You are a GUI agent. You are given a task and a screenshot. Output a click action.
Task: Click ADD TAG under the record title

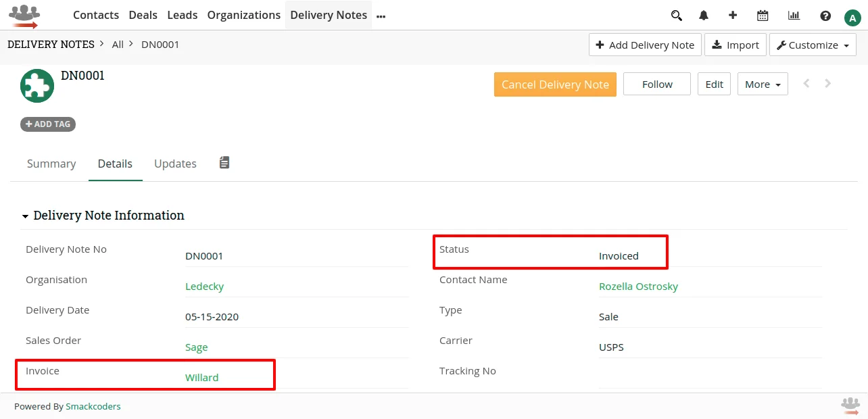[x=47, y=124]
